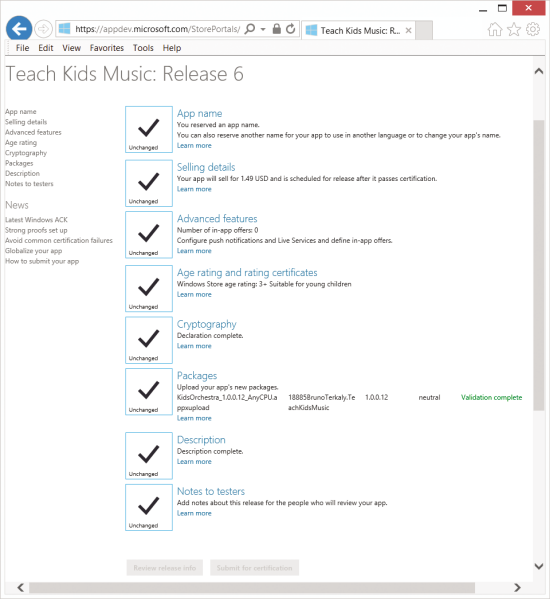Screen dimensions: 550x599
Task: Open the App name section heading link
Action: point(199,113)
